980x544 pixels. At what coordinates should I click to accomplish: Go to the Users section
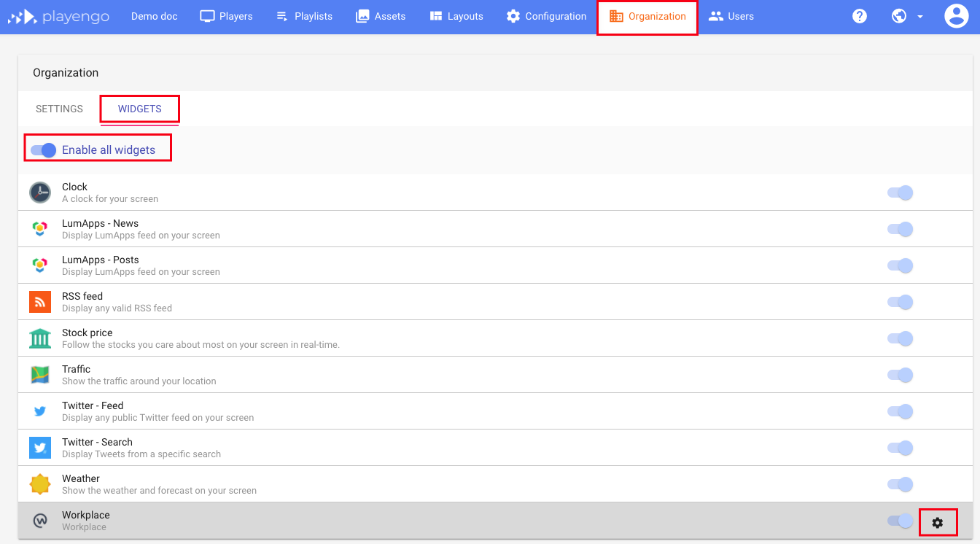pos(731,16)
